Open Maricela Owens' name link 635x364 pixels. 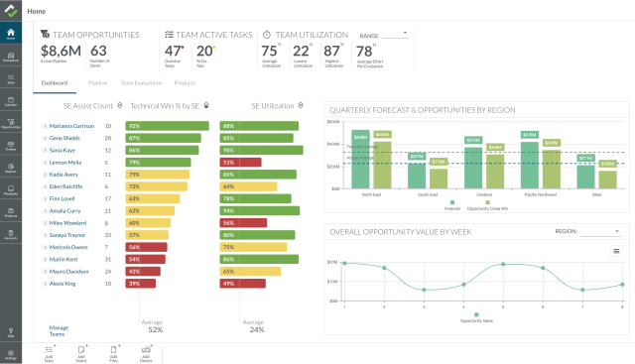coord(68,247)
